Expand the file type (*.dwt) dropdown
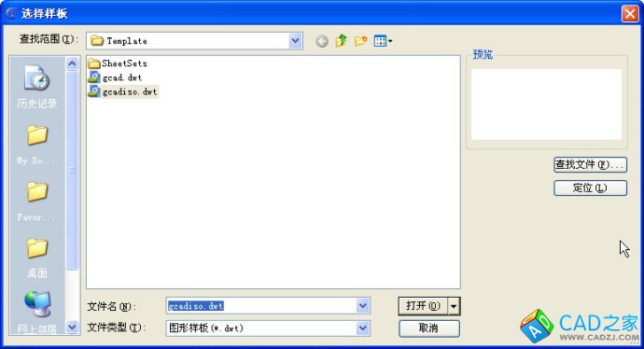 [363, 328]
